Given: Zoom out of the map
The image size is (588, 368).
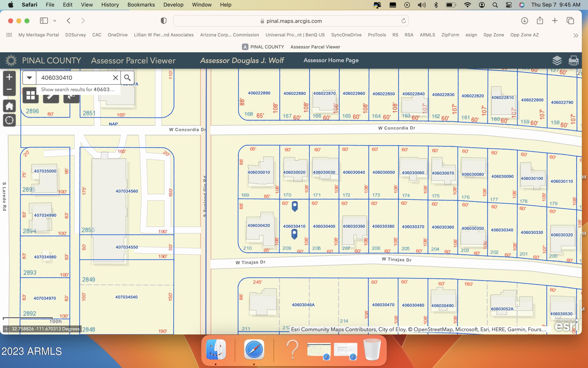Looking at the screenshot, I should coord(9,89).
